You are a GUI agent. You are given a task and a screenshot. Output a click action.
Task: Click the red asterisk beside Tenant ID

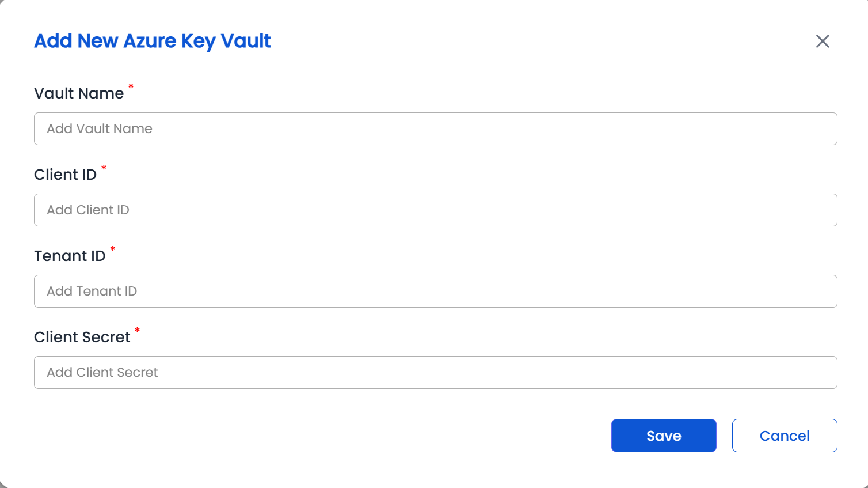coord(112,249)
